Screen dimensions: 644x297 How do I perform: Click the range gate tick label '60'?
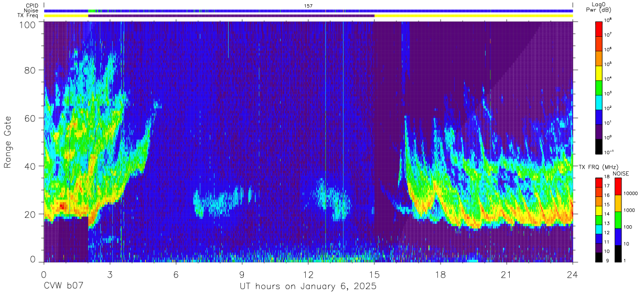(30, 118)
